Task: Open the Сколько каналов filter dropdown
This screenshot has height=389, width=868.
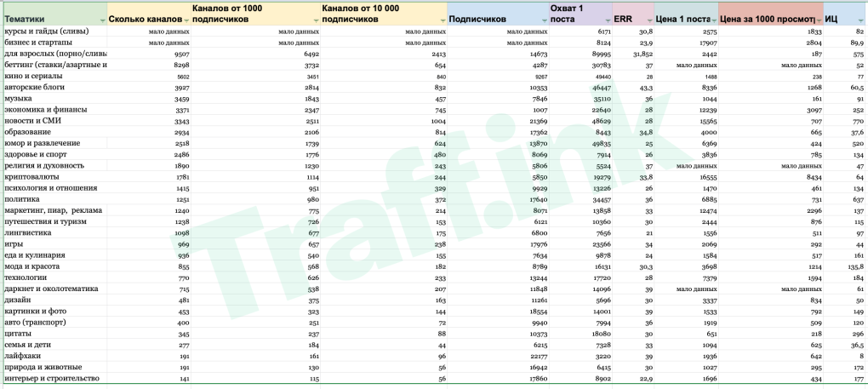Action: (186, 20)
